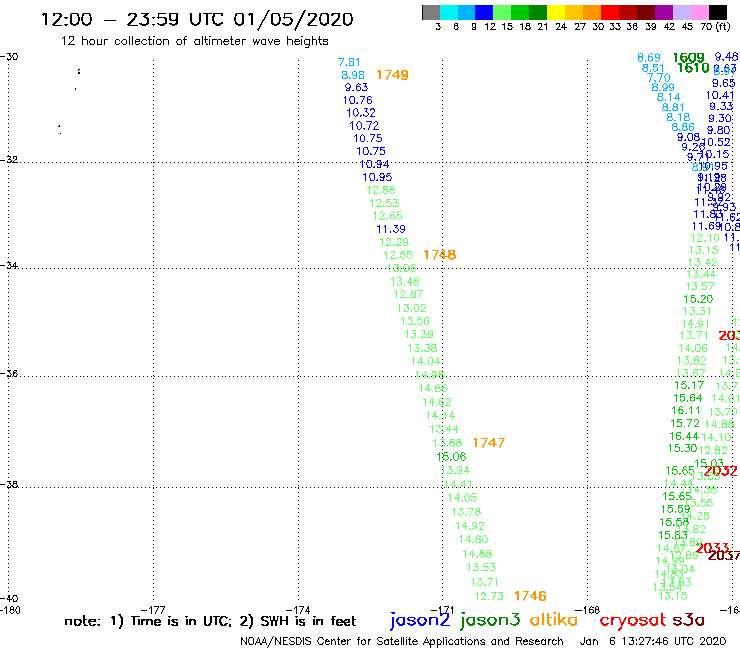740x650 pixels.
Task: Click the 13.02 wave height value
Action: click(412, 308)
